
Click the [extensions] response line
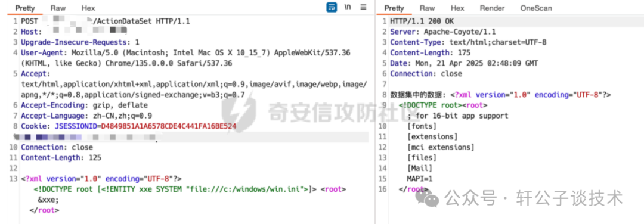tap(432, 136)
